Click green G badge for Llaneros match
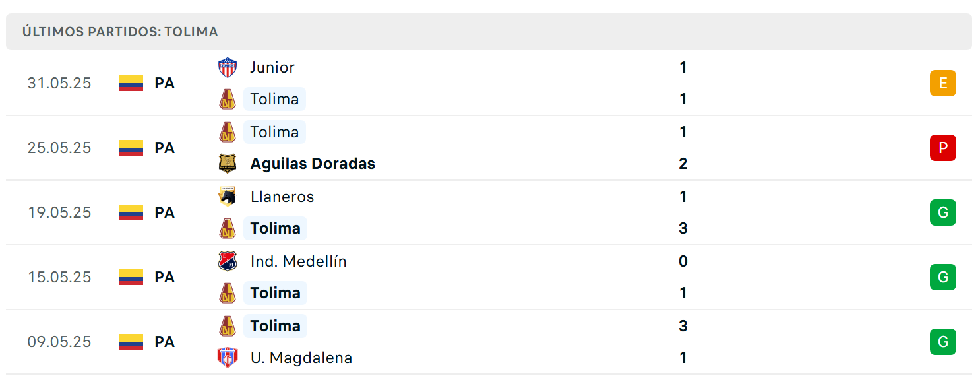 click(x=943, y=212)
